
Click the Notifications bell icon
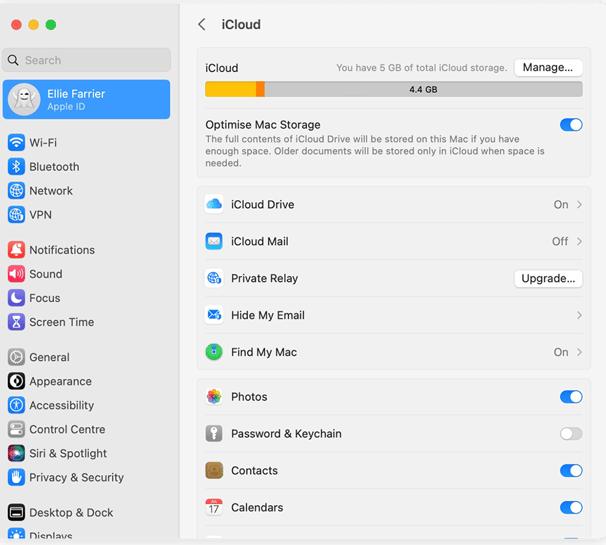click(16, 250)
